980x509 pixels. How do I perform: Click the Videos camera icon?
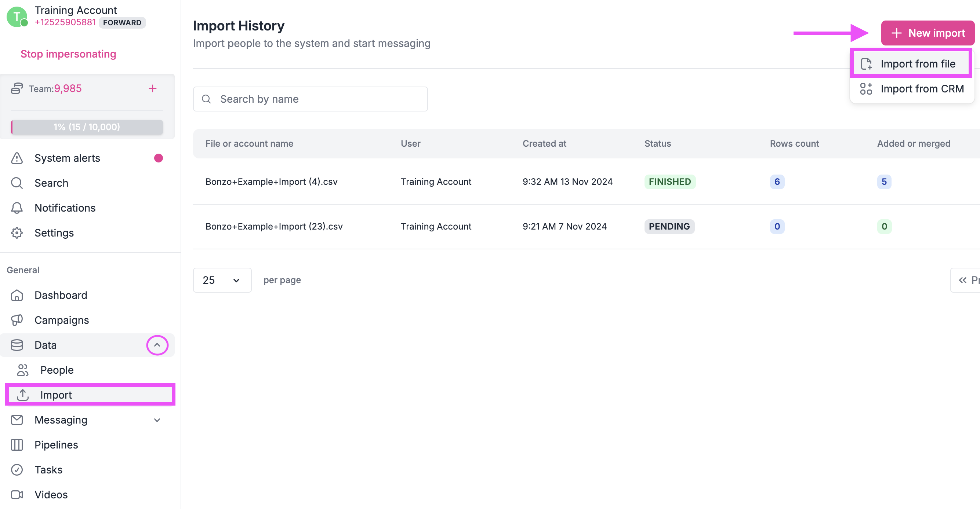coord(17,495)
